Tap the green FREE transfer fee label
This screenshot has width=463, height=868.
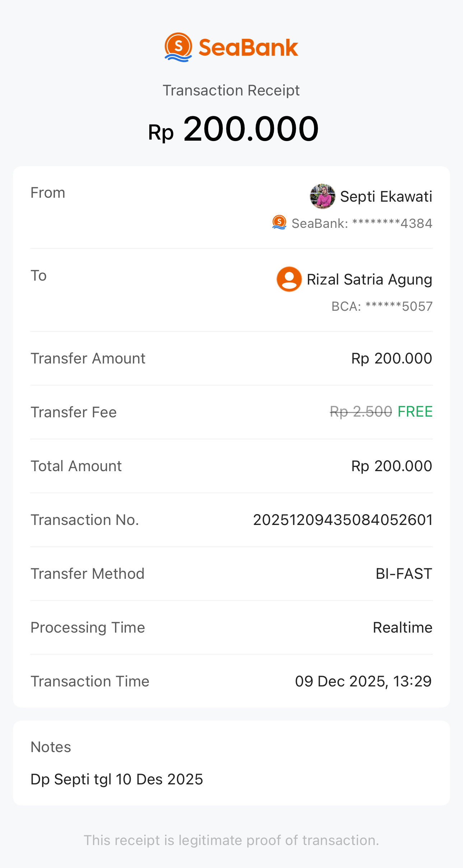[415, 412]
